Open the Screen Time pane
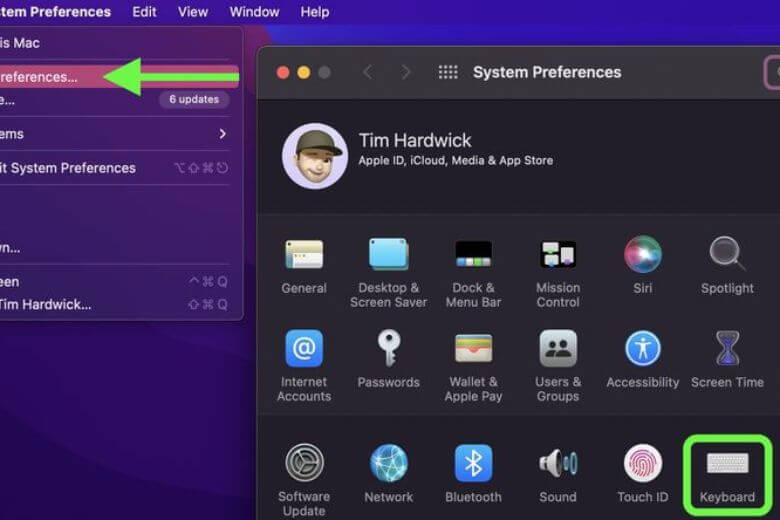Viewport: 780px width, 520px height. point(727,349)
